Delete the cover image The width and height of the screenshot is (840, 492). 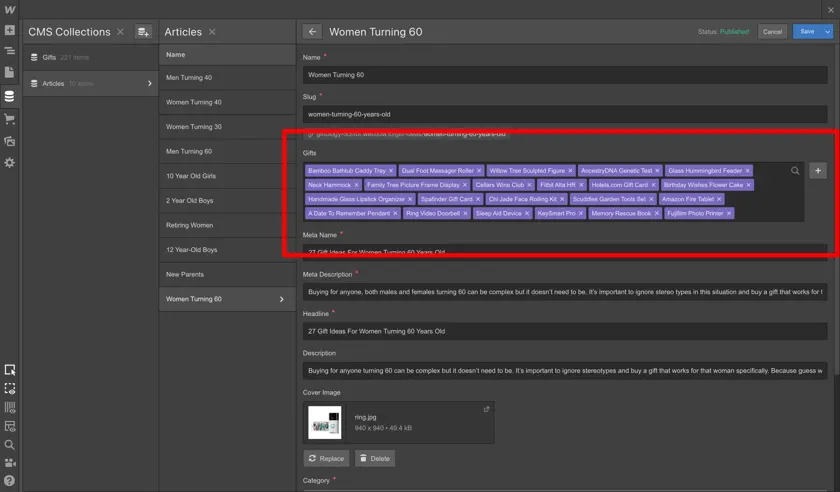coord(374,459)
